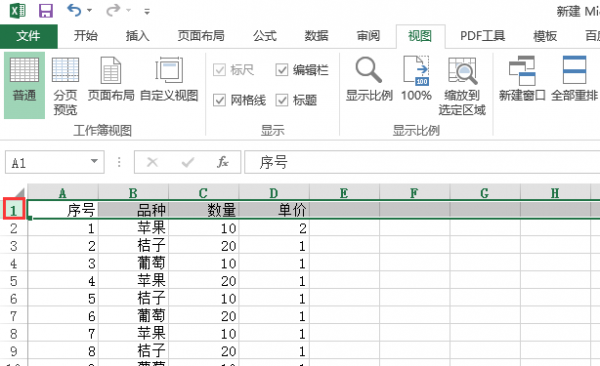Undo the last action

point(74,10)
